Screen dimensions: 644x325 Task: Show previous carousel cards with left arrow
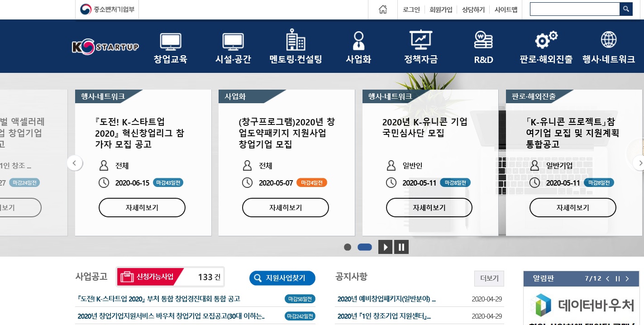coord(75,163)
